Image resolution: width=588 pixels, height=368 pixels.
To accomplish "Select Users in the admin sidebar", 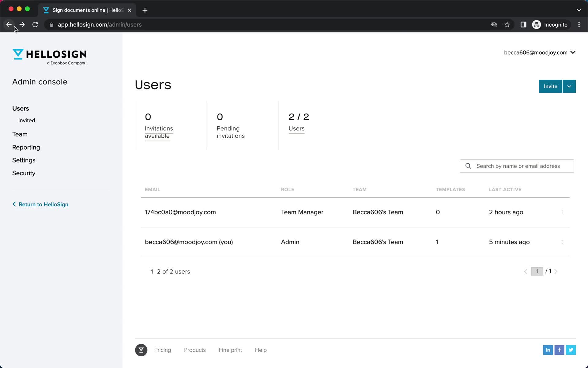I will 21,109.
